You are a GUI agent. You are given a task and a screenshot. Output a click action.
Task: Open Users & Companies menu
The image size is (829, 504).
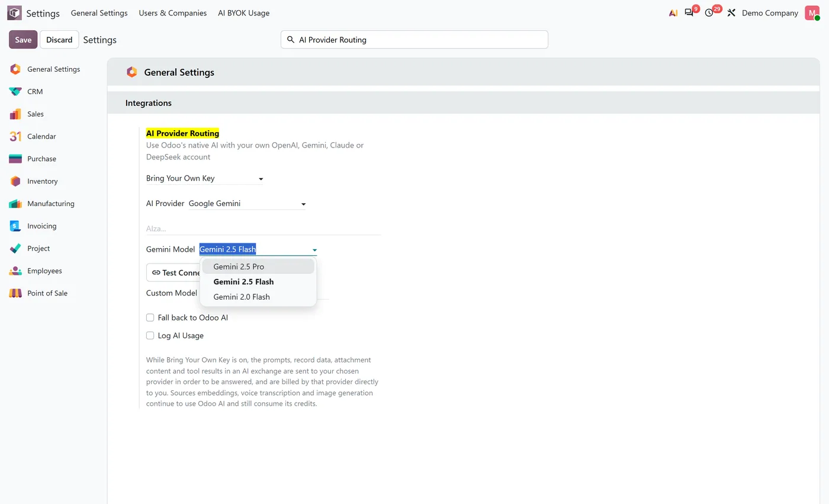173,13
